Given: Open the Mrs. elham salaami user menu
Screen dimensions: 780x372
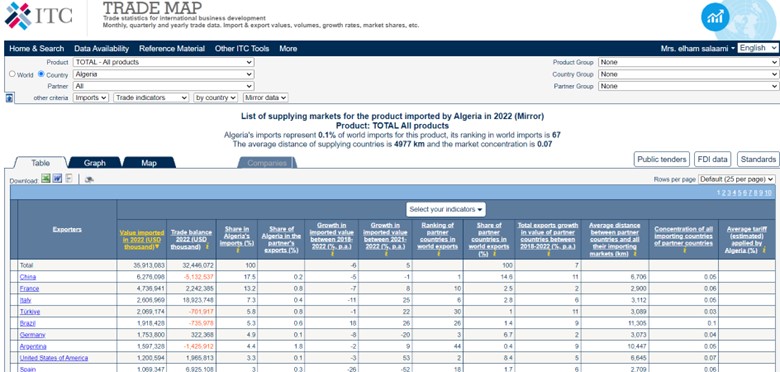Looking at the screenshot, I should pyautogui.click(x=697, y=48).
